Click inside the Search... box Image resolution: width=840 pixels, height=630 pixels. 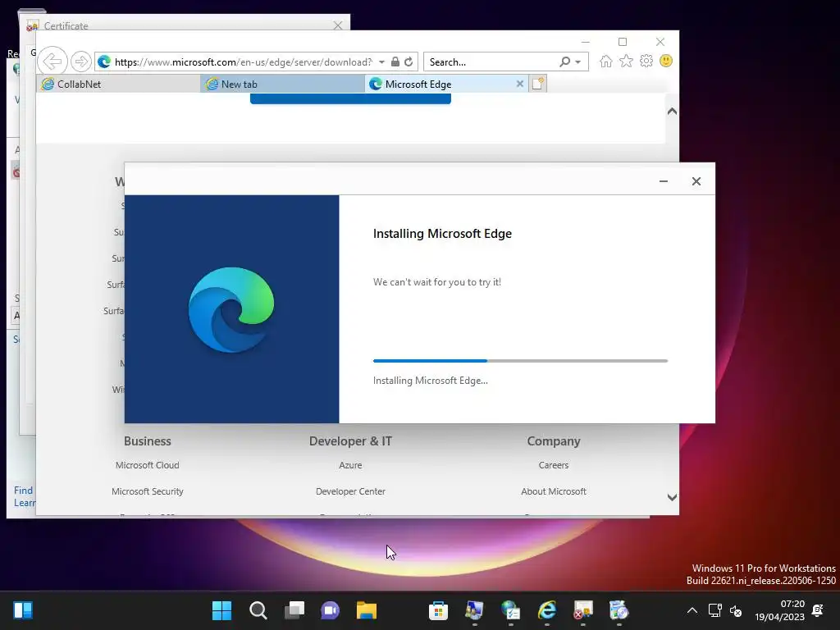coord(492,62)
